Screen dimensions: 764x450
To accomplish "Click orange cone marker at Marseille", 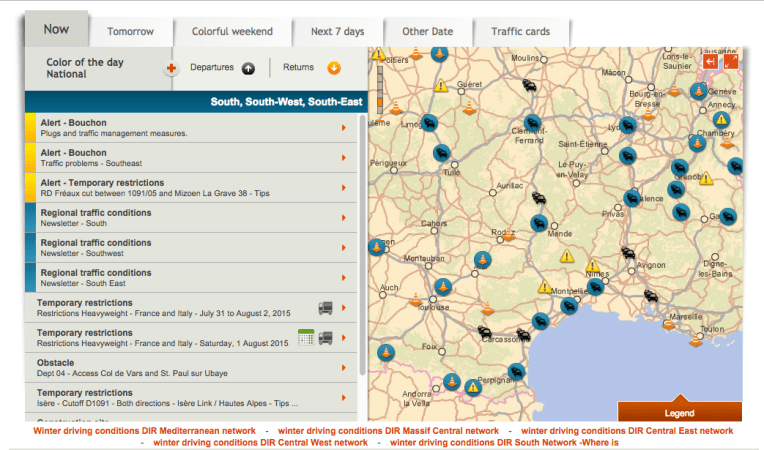I will (x=669, y=322).
